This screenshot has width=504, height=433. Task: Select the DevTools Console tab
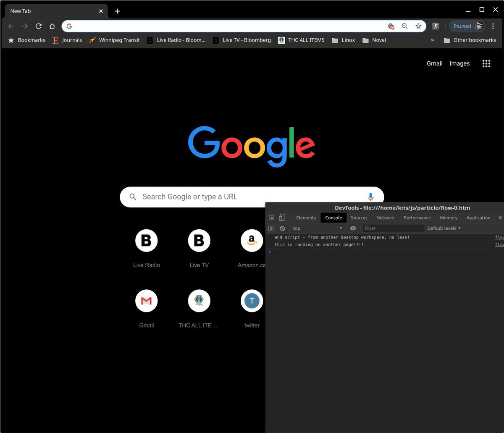click(333, 218)
